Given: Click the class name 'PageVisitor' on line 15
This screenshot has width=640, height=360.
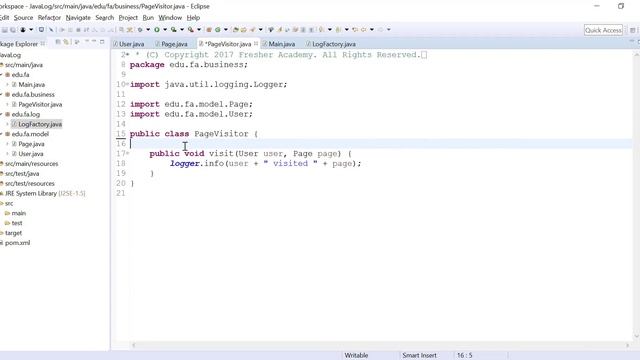Looking at the screenshot, I should coord(221,134).
